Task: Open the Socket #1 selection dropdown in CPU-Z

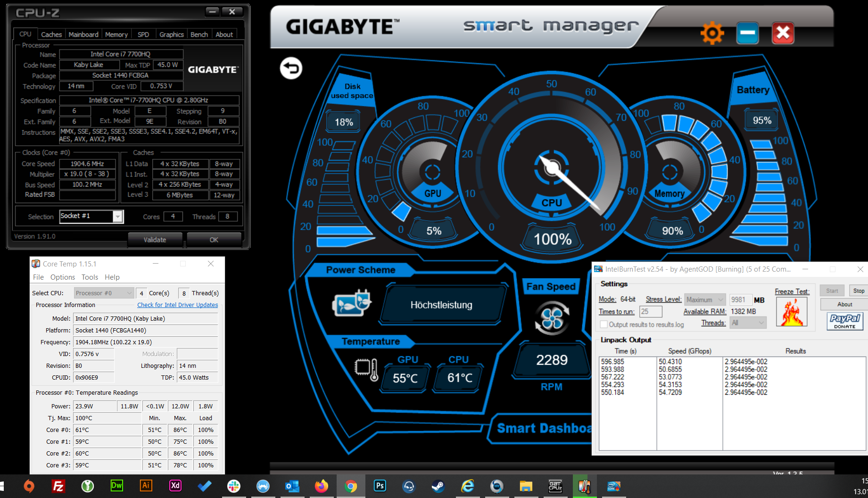Action: (x=117, y=216)
